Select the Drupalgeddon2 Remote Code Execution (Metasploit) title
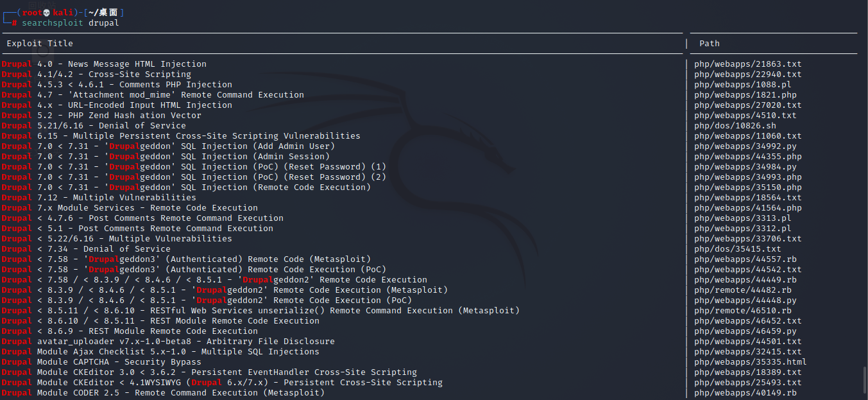This screenshot has height=400, width=868. click(225, 290)
